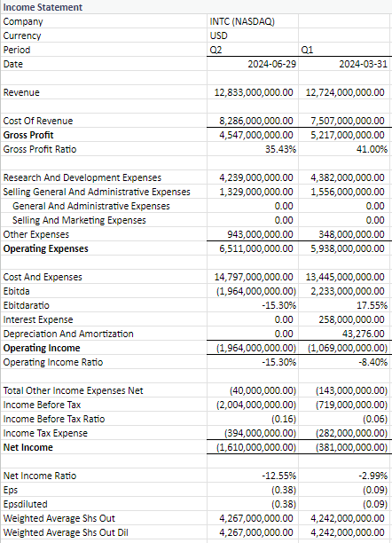Image resolution: width=392 pixels, height=543 pixels.
Task: Click the 'Operating Income Ratio' label
Action: pos(53,362)
